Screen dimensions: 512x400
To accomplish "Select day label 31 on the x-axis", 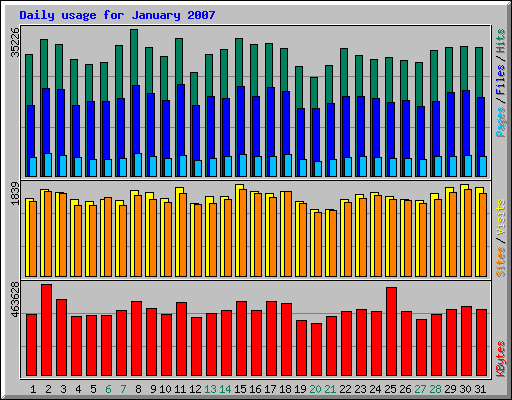I will pyautogui.click(x=480, y=389).
